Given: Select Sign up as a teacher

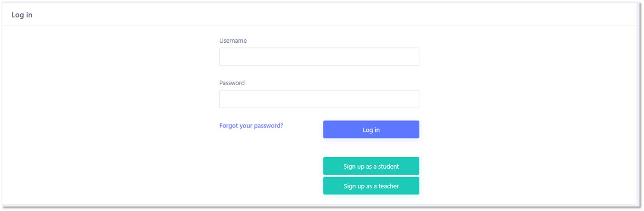Looking at the screenshot, I should click(371, 186).
